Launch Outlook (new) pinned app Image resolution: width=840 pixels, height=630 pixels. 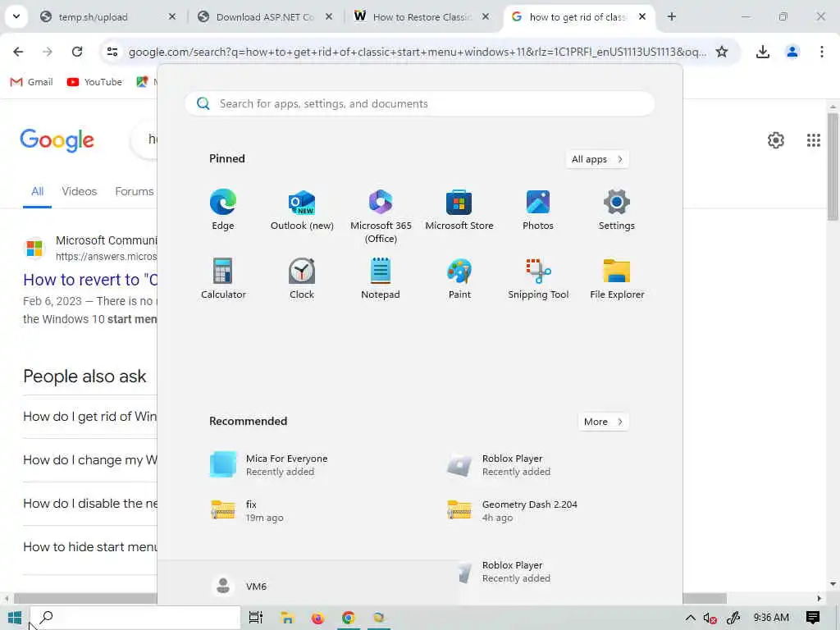coord(302,209)
